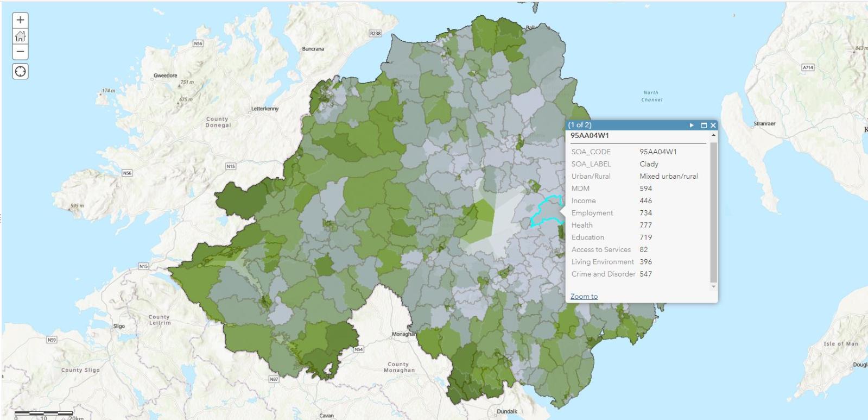Image resolution: width=868 pixels, height=420 pixels.
Task: Zoom in with the plus button
Action: pos(20,20)
